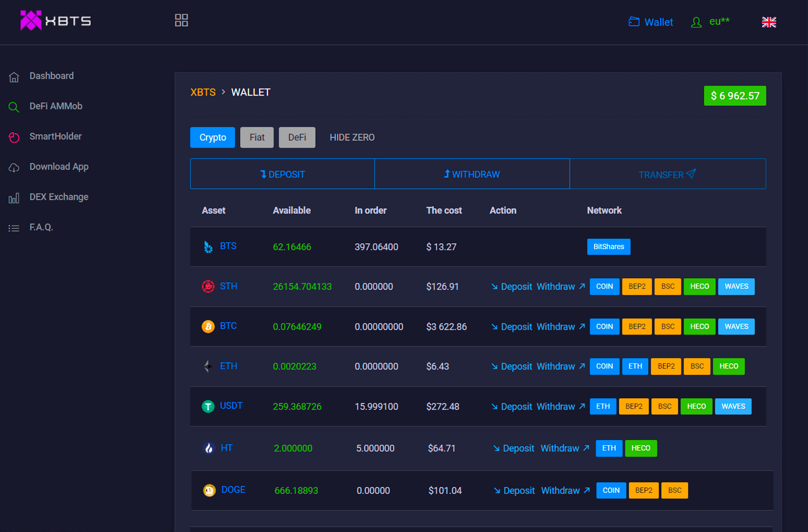The height and width of the screenshot is (532, 808).
Task: Click the Available column header
Action: coord(291,210)
